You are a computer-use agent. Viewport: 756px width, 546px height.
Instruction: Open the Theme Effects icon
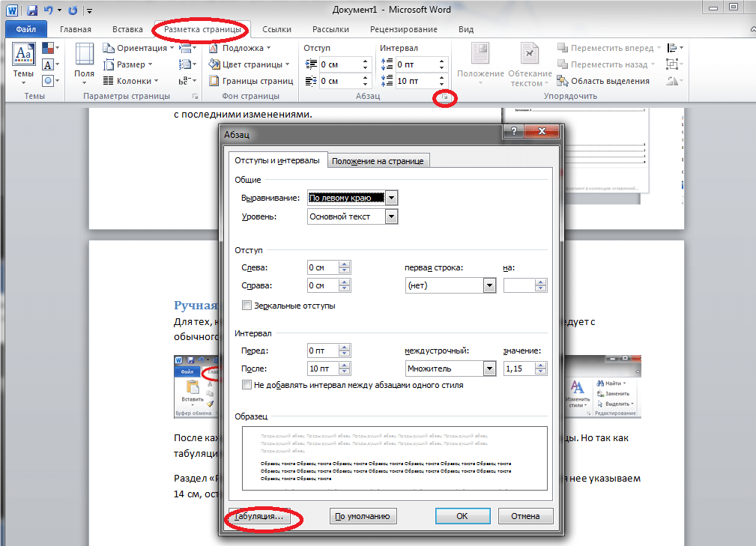[x=50, y=80]
